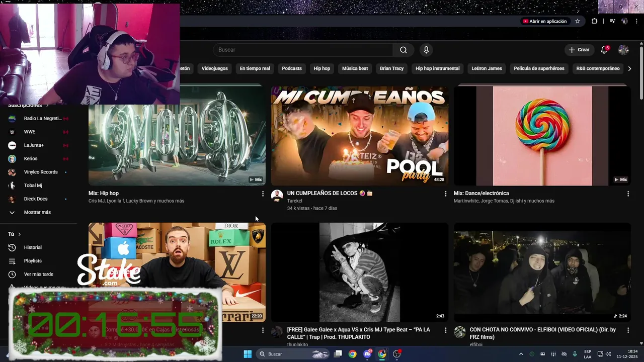The height and width of the screenshot is (362, 644).
Task: Open the MI CUMPLEAÑOS pool party thumbnail
Action: 360,136
